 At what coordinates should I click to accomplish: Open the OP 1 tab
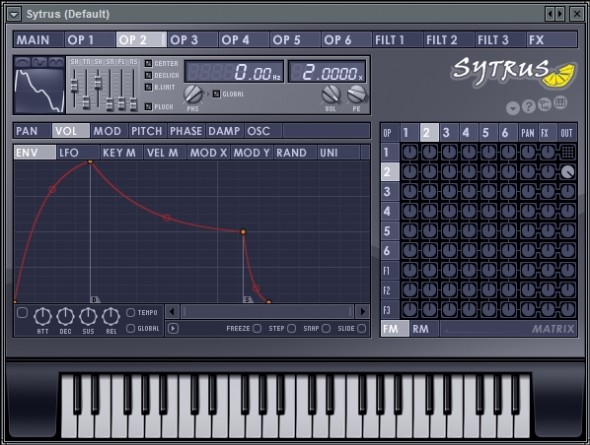click(90, 40)
